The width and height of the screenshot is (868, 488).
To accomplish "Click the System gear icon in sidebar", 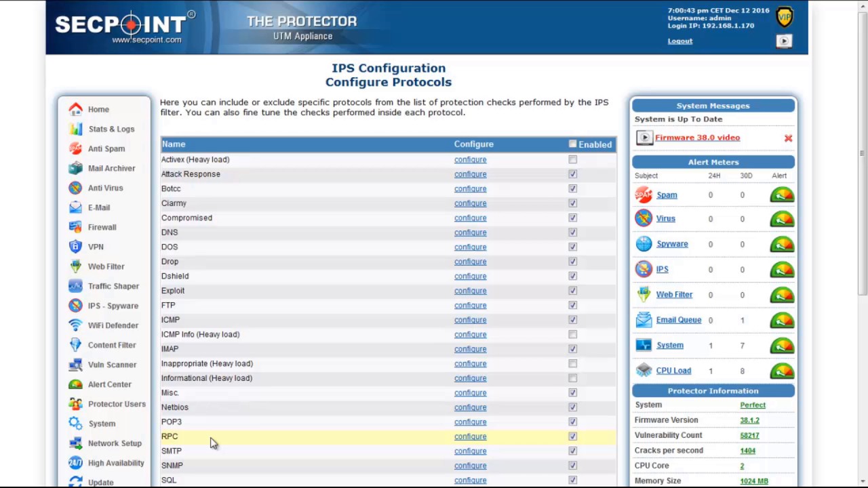I will (75, 424).
